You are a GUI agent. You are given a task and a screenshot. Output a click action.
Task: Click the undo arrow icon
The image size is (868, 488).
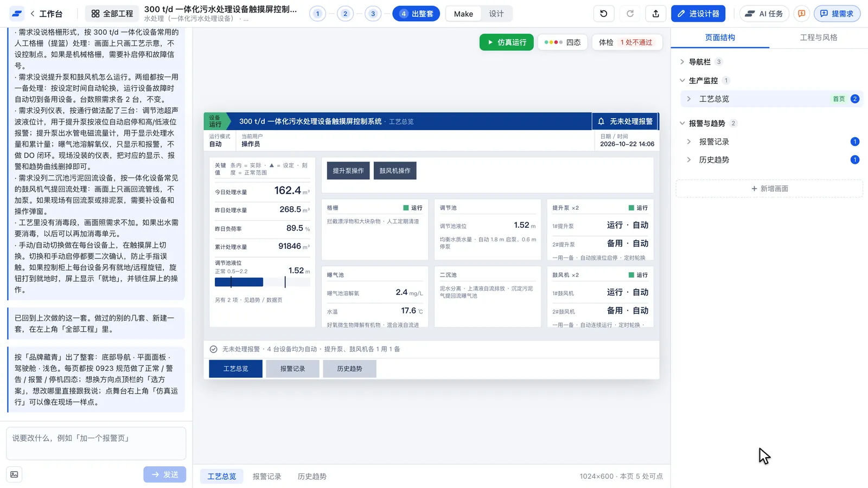604,14
